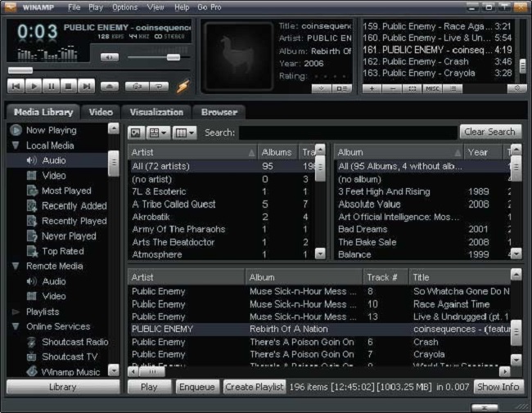Expand the Playlists tree node
The width and height of the screenshot is (532, 413).
pos(16,312)
